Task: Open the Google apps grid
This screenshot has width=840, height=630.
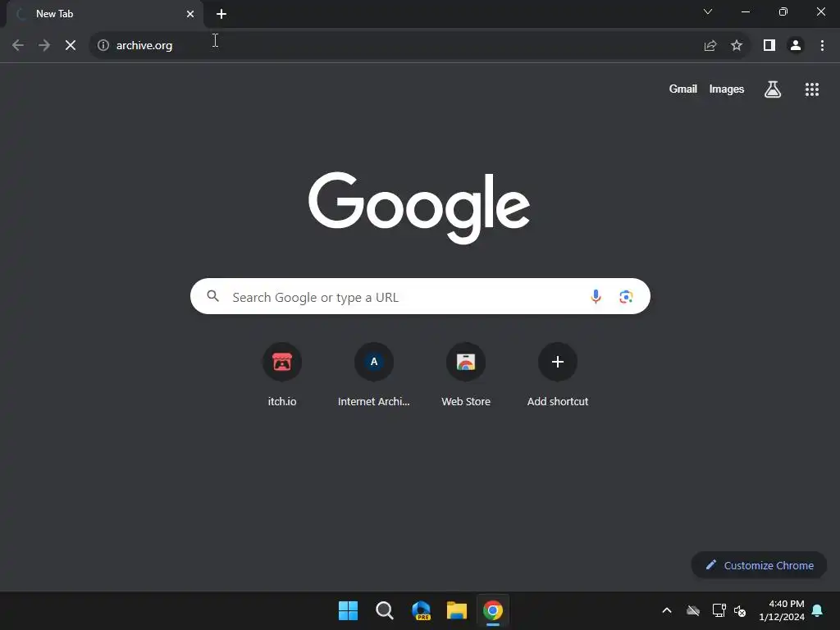Action: [x=812, y=89]
